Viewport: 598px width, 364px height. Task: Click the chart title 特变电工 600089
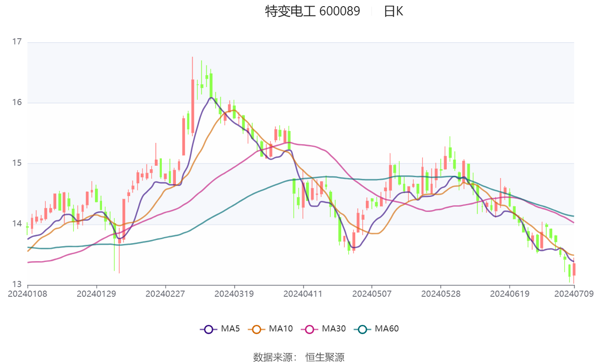pyautogui.click(x=312, y=11)
